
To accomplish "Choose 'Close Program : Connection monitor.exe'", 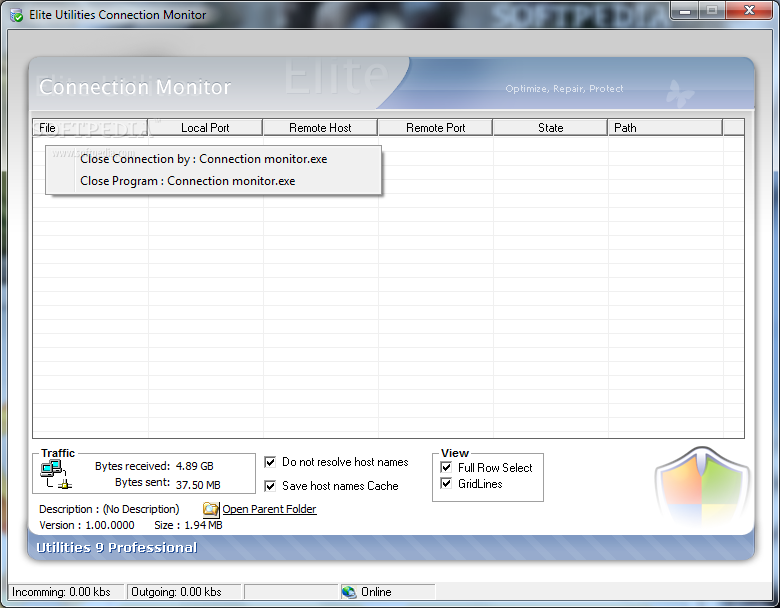I will [213, 181].
